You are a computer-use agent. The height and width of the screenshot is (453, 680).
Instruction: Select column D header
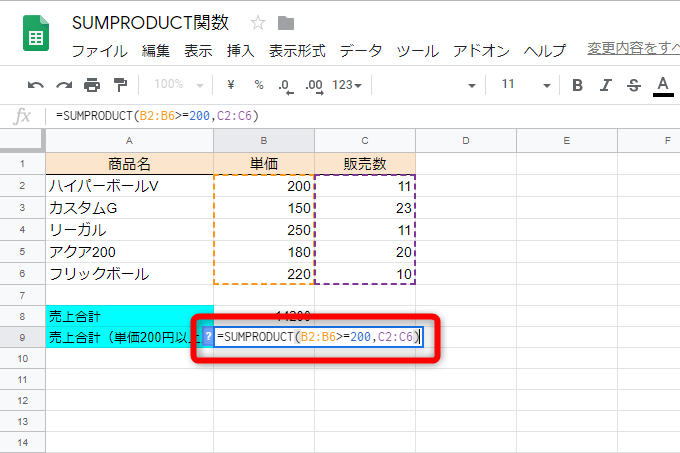(x=466, y=141)
